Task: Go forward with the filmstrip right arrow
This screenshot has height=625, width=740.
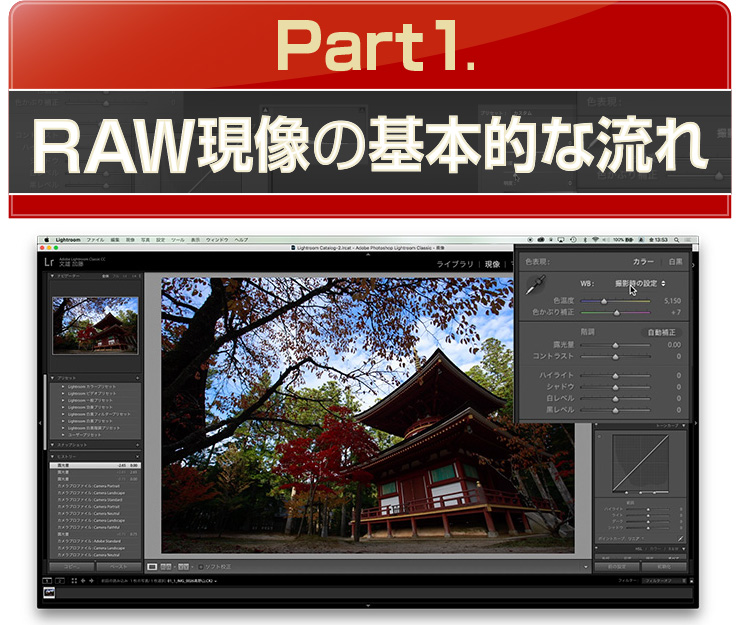Action: point(91,581)
